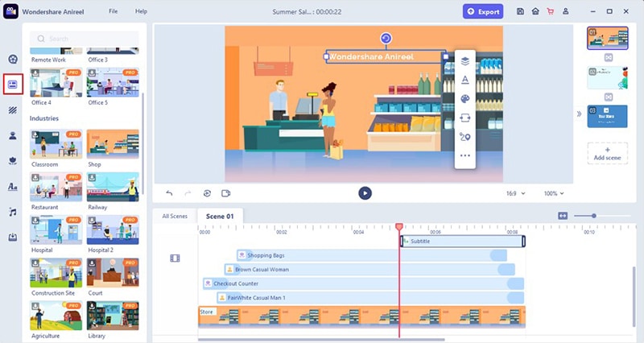
Task: Select the Scene 01 tab
Action: click(x=220, y=216)
